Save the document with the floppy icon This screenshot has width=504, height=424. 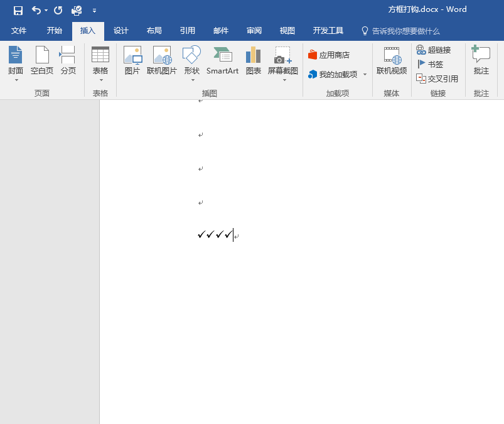[18, 11]
